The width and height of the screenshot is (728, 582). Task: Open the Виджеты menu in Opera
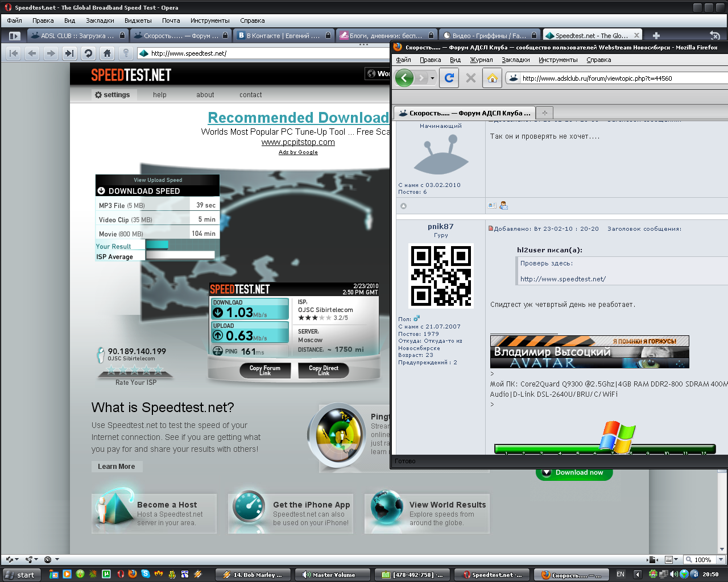(x=138, y=20)
